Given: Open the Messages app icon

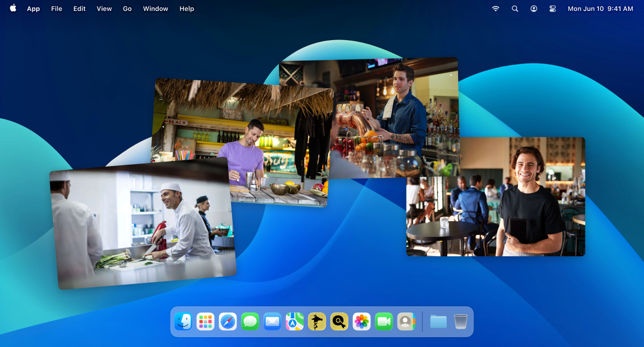Looking at the screenshot, I should tap(250, 322).
